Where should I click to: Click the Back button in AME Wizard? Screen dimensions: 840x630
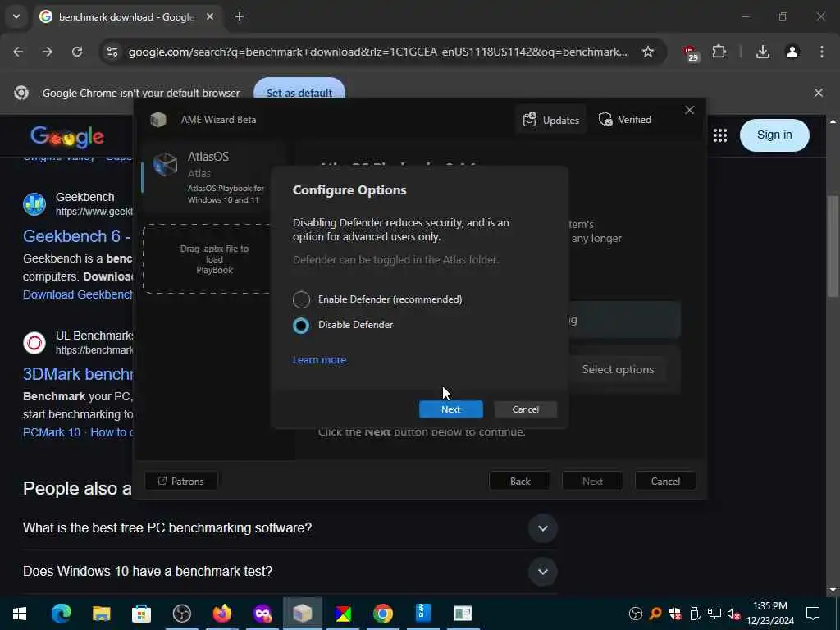coord(519,481)
